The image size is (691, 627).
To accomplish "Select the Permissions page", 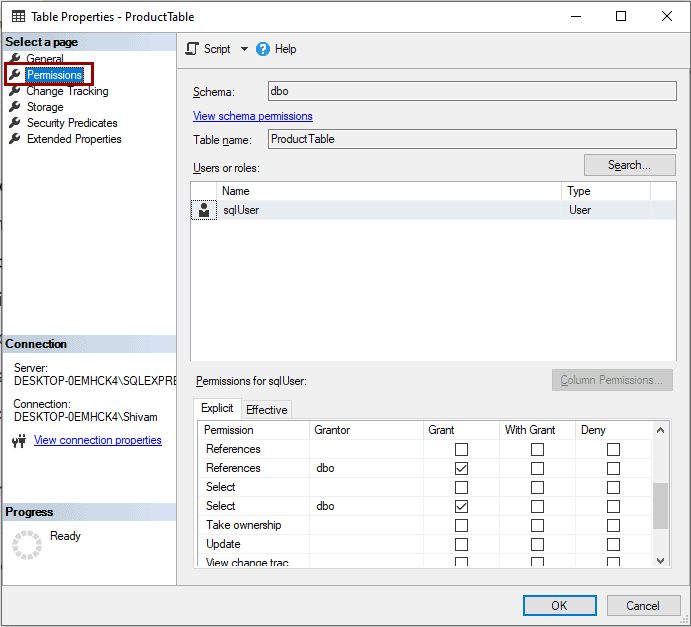I will 55,75.
